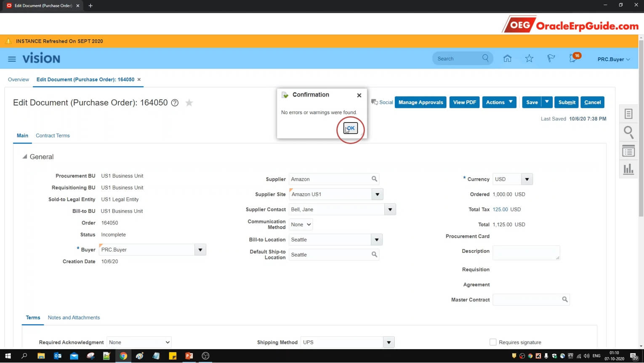Open Outlook from taskbar
The width and height of the screenshot is (644, 363).
(x=58, y=356)
